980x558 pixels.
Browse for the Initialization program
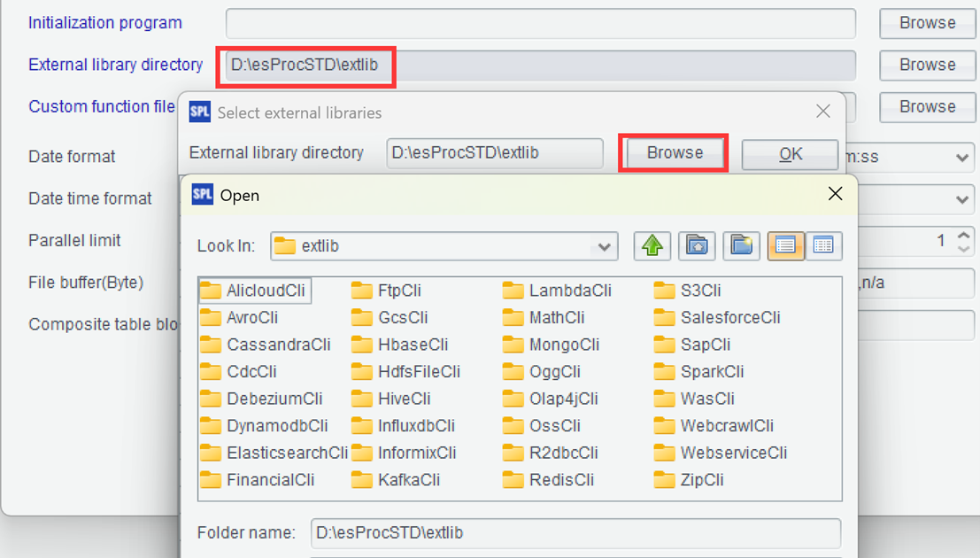[x=927, y=23]
